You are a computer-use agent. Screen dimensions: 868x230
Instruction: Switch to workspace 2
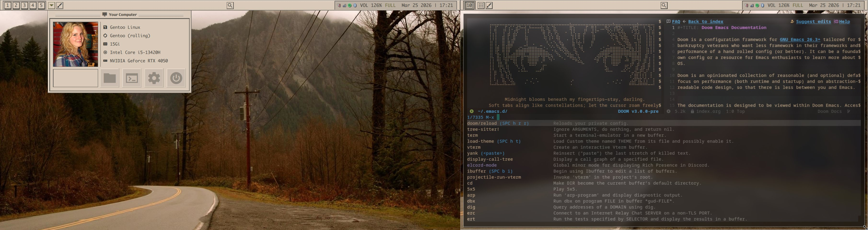click(x=16, y=5)
